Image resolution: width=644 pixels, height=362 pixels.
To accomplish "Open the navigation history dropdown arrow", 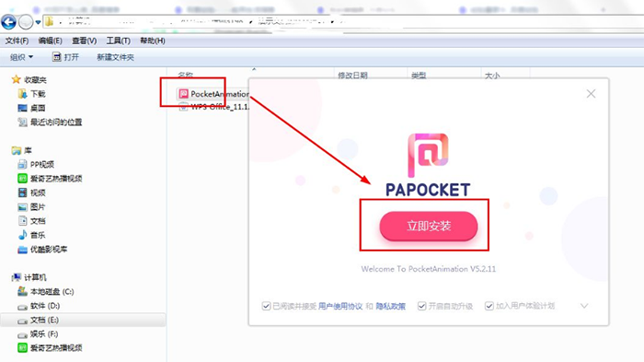I will 38,22.
